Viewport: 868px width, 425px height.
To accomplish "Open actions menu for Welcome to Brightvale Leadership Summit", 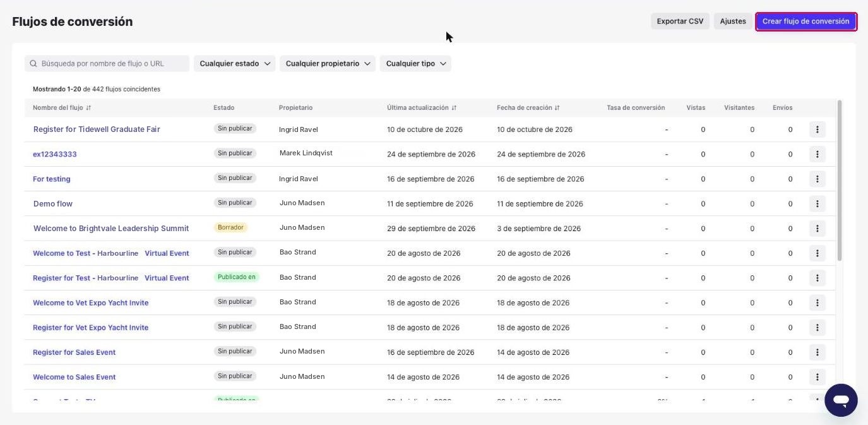I will tap(817, 228).
